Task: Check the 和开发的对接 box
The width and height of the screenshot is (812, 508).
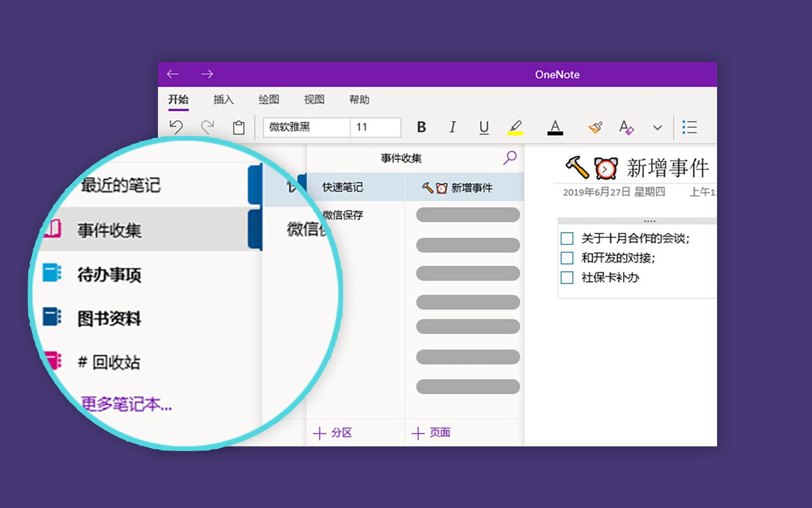Action: click(x=567, y=258)
